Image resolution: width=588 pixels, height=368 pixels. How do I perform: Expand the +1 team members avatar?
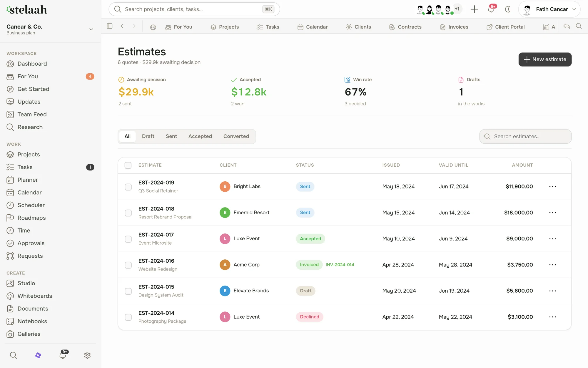click(457, 9)
